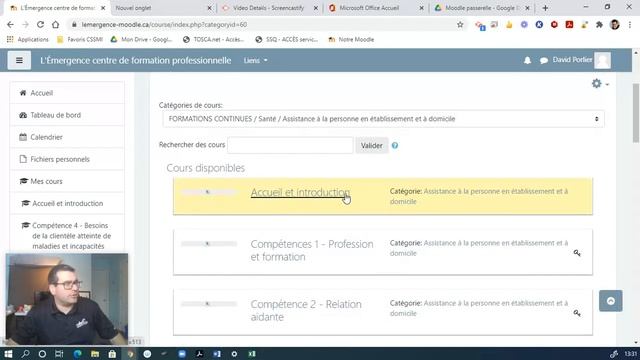This screenshot has height=360, width=640.
Task: Open the Extensions puzzle icon
Action: pyautogui.click(x=599, y=24)
